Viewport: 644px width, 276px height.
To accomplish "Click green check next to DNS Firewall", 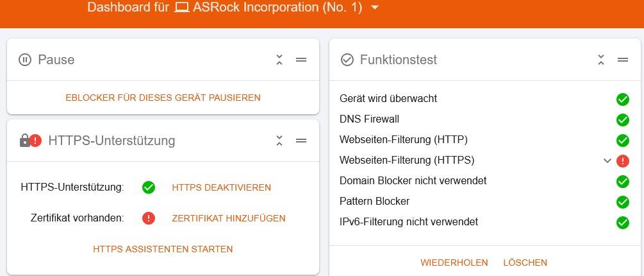I will [x=623, y=119].
